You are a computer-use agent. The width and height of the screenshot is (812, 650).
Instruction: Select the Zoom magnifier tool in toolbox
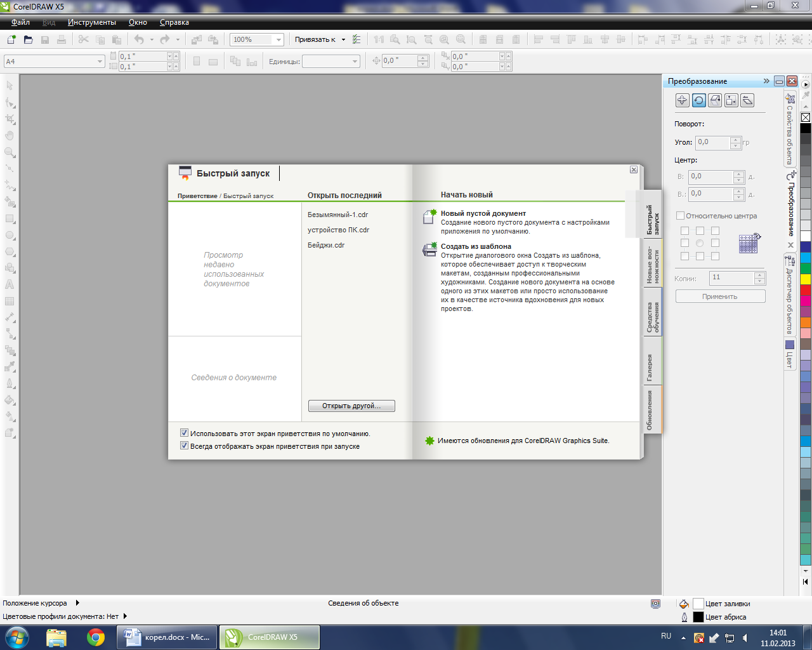coord(10,152)
